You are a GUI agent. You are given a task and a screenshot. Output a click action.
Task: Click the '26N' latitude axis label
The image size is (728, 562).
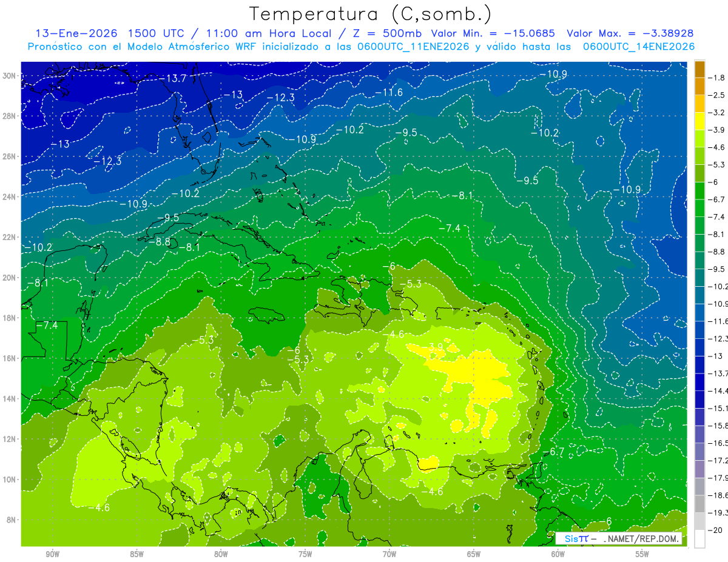click(x=9, y=156)
